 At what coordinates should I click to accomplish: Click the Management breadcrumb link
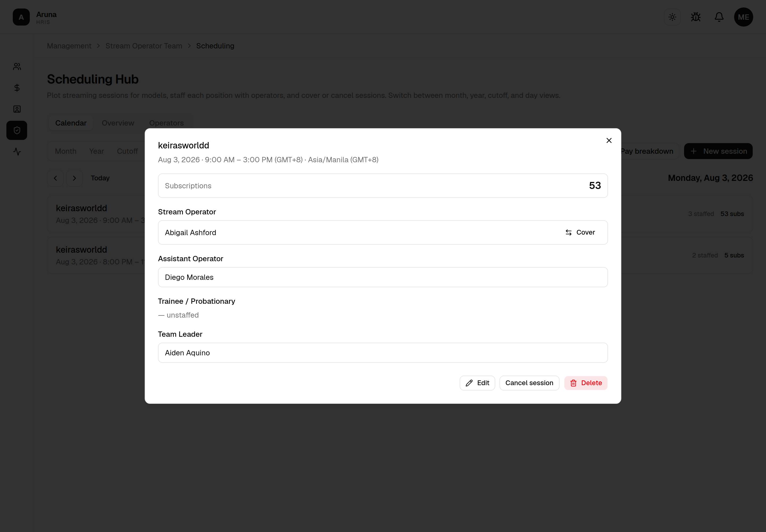coord(69,46)
